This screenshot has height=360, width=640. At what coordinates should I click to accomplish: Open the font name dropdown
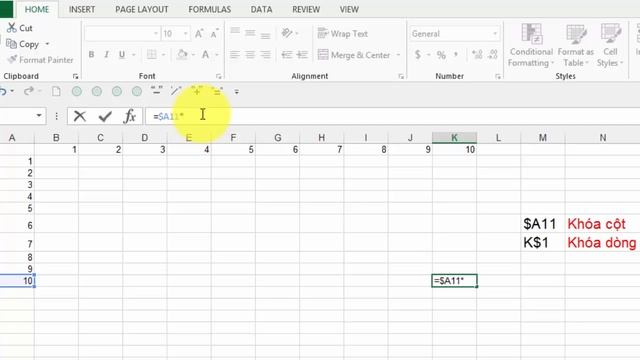click(156, 34)
